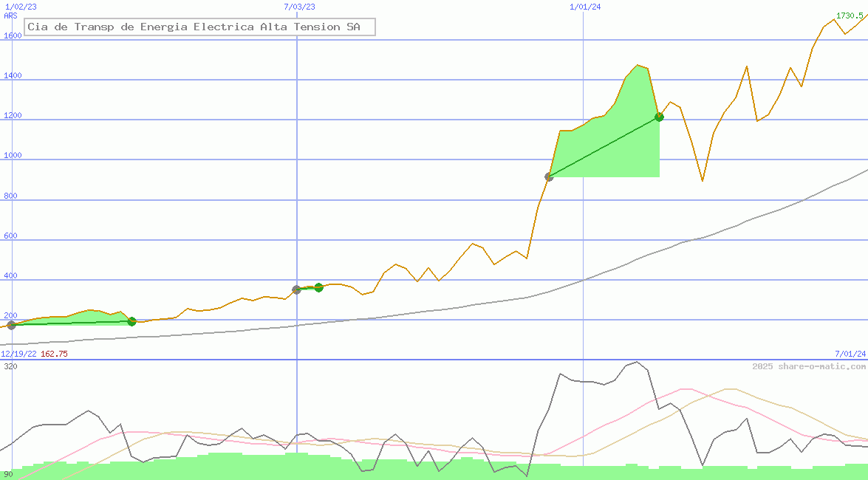Select the 1/01/24 date label at top
Viewport: 868px width, 480px height.
pos(584,7)
